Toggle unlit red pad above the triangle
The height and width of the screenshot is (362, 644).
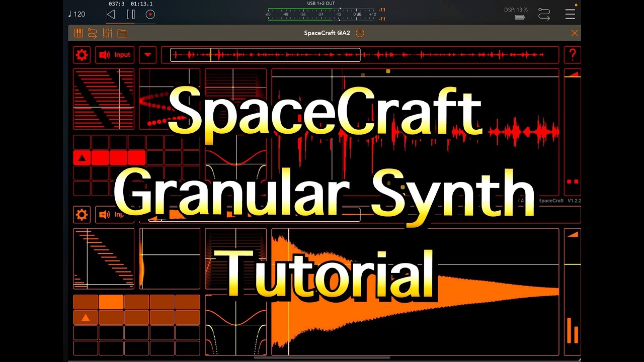(82, 142)
